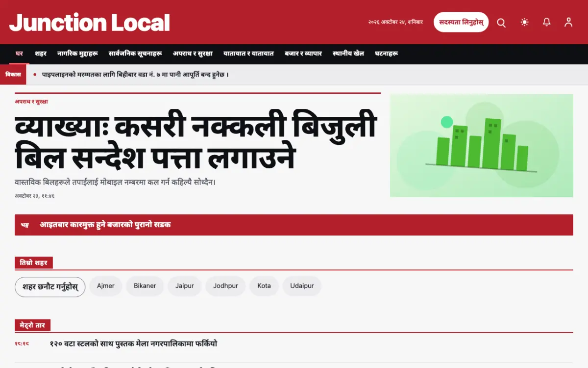This screenshot has width=588, height=368.
Task: Click red अपराध र सुरक्षा category label
Action: tap(31, 102)
